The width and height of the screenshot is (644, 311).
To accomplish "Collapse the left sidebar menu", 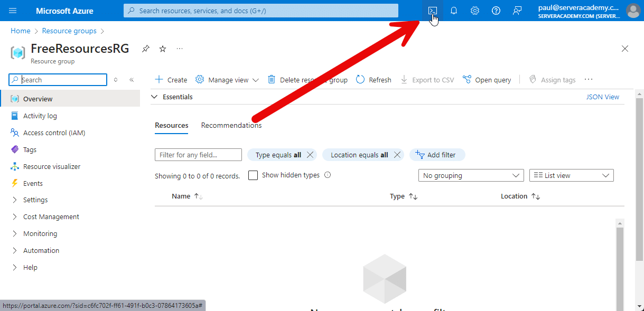I will pyautogui.click(x=132, y=80).
